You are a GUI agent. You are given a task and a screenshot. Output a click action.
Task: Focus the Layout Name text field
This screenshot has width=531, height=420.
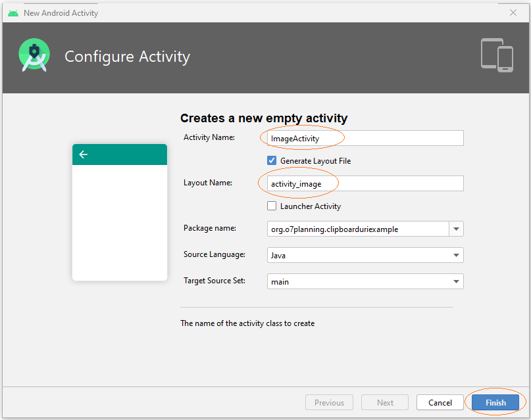365,183
